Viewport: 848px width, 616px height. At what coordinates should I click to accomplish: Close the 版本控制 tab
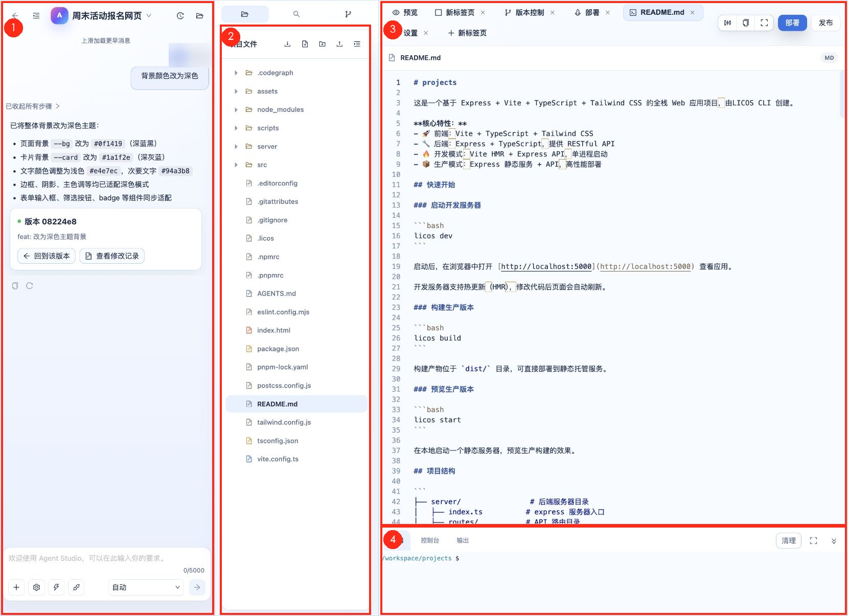point(553,12)
